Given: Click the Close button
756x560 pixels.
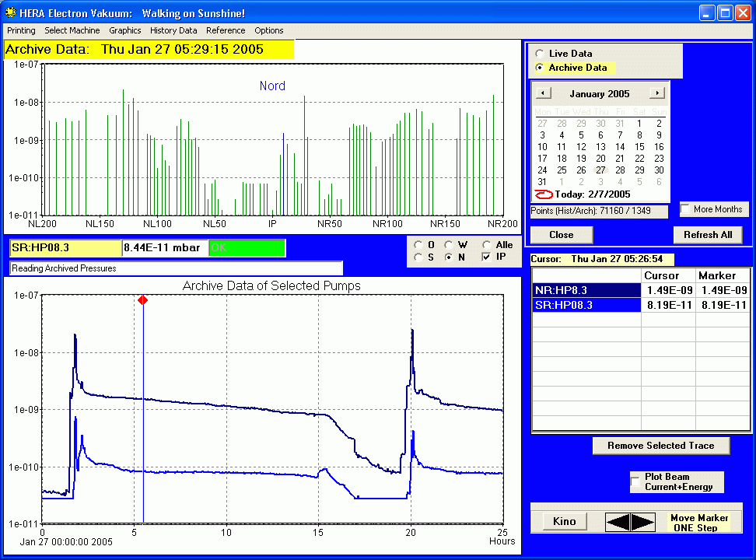Looking at the screenshot, I should click(x=562, y=235).
